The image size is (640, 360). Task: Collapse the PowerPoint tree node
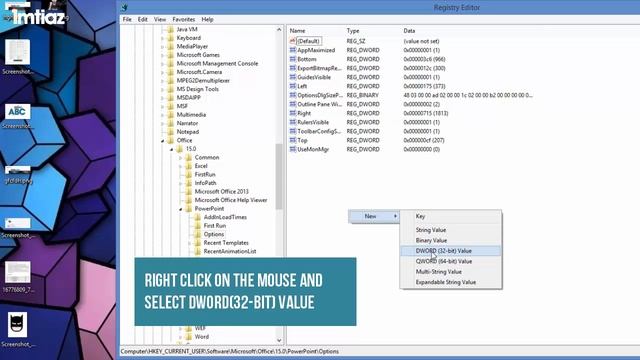click(x=181, y=209)
